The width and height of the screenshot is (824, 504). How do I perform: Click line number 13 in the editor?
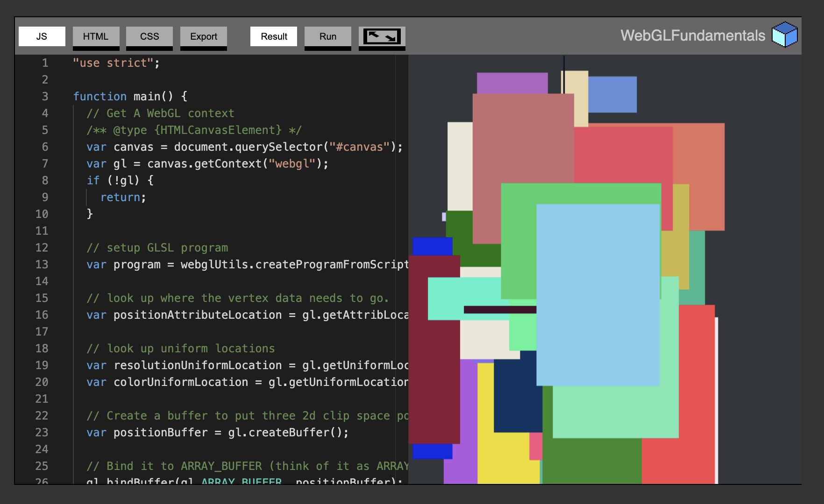(x=42, y=265)
